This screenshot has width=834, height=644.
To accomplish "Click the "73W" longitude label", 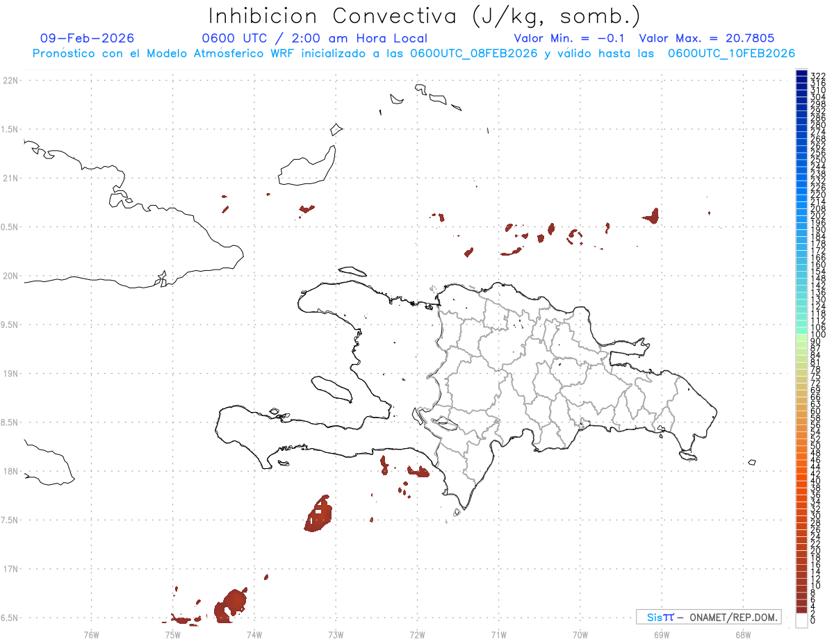I will point(336,634).
